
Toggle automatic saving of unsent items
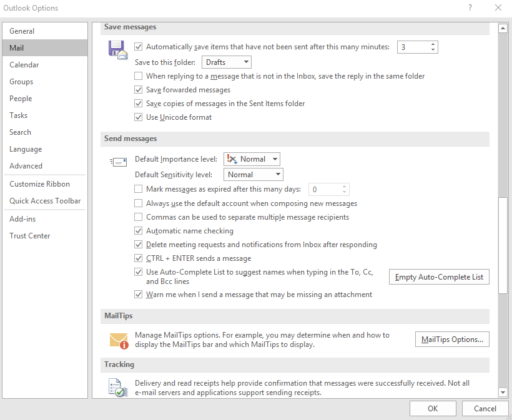[139, 47]
